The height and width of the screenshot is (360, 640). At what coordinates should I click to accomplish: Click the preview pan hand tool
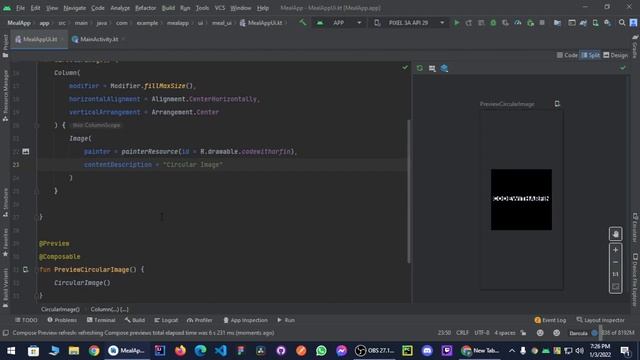coord(616,234)
